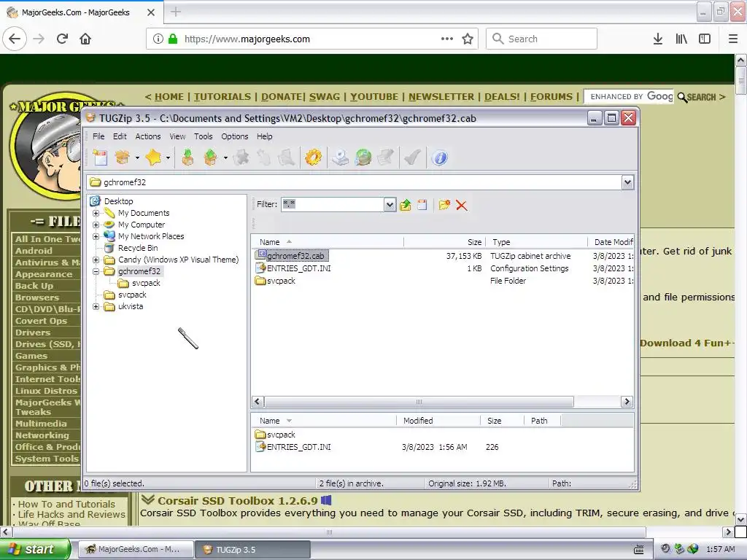Go up one folder level icon
The width and height of the screenshot is (747, 560).
(x=406, y=205)
